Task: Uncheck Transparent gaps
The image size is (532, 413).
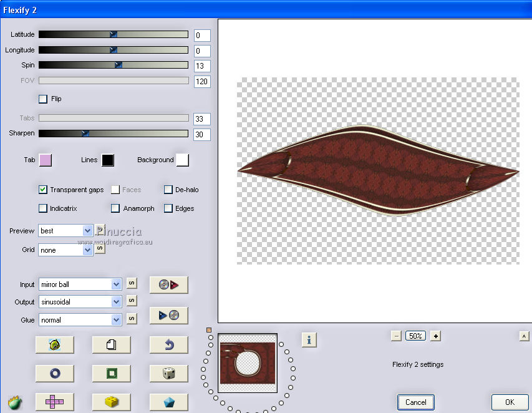Action: tap(43, 190)
